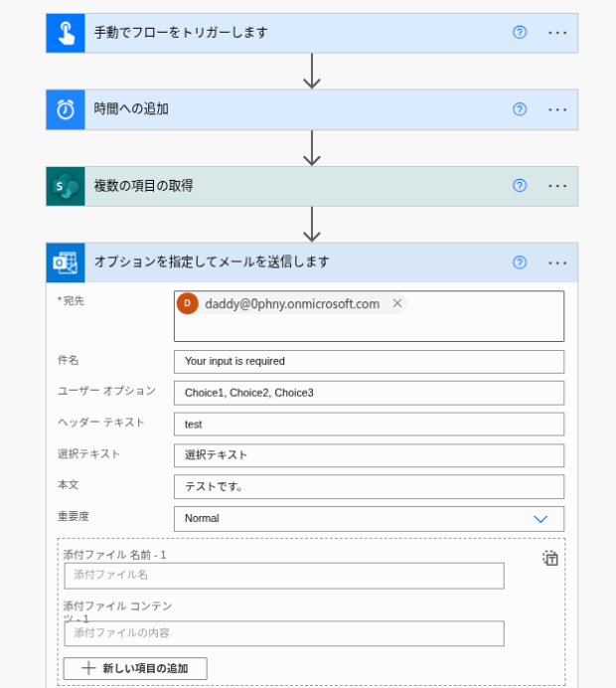This screenshot has height=688, width=616.
Task: Click the 添付ファイル名 input field
Action: tap(284, 576)
